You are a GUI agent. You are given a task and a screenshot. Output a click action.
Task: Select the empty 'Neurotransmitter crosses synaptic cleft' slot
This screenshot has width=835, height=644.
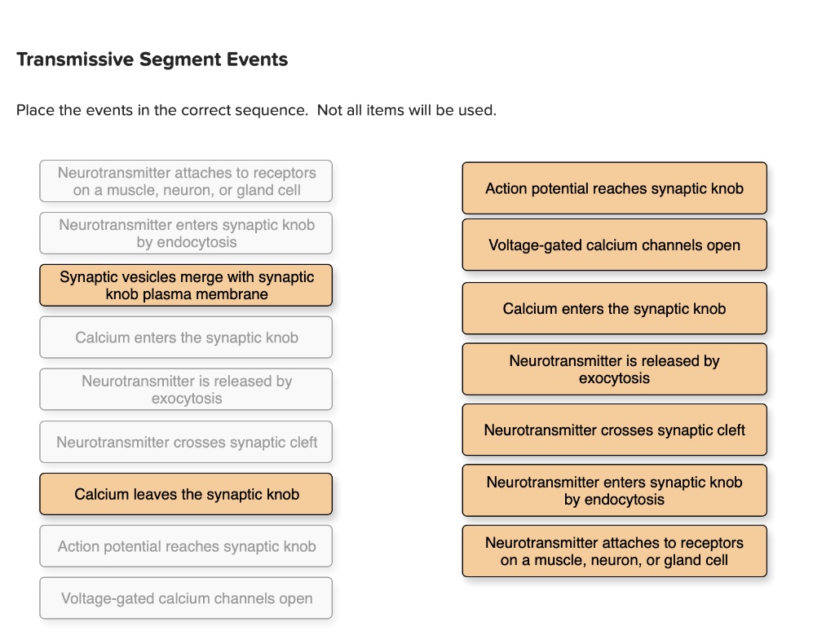186,442
